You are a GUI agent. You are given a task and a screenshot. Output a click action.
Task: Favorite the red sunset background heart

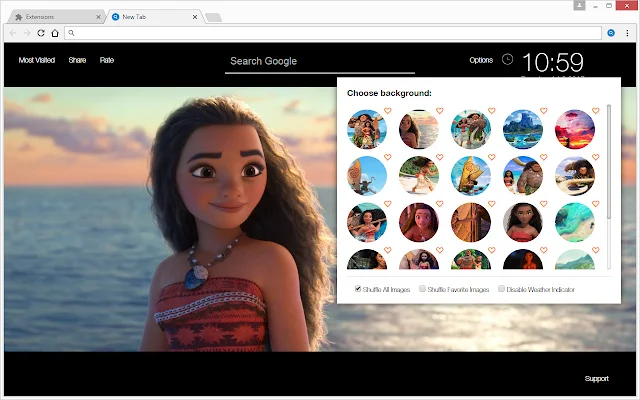(596, 111)
